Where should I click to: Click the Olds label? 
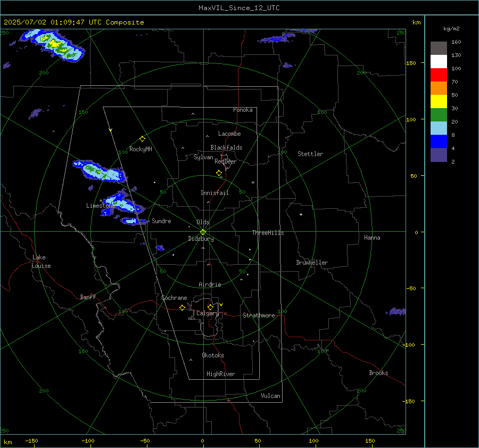203,222
